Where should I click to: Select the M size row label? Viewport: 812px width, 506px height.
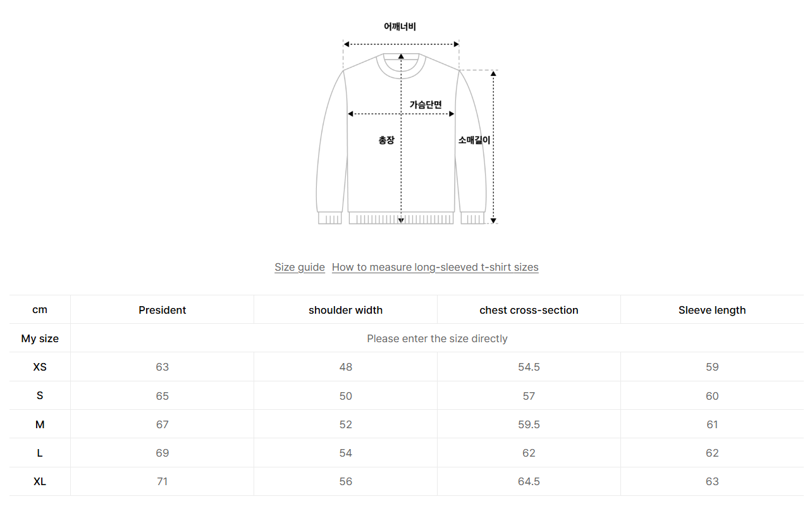pos(40,424)
